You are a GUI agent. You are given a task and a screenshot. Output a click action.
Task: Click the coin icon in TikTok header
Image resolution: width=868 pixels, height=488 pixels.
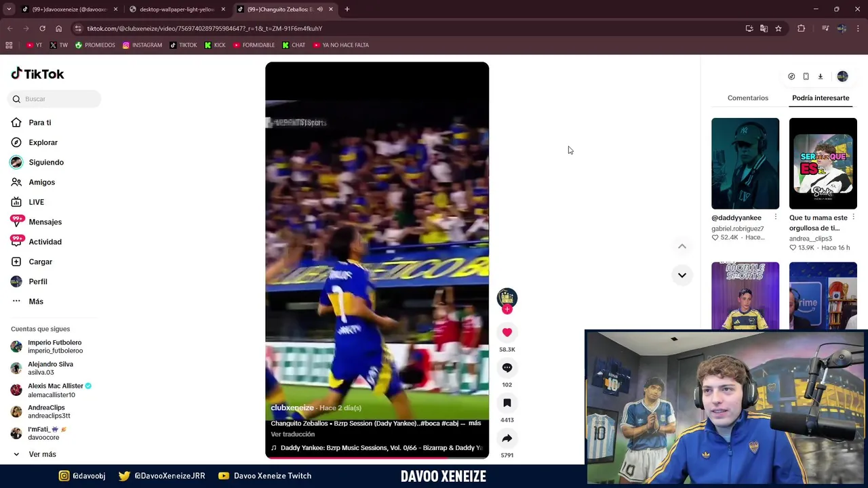click(x=791, y=77)
